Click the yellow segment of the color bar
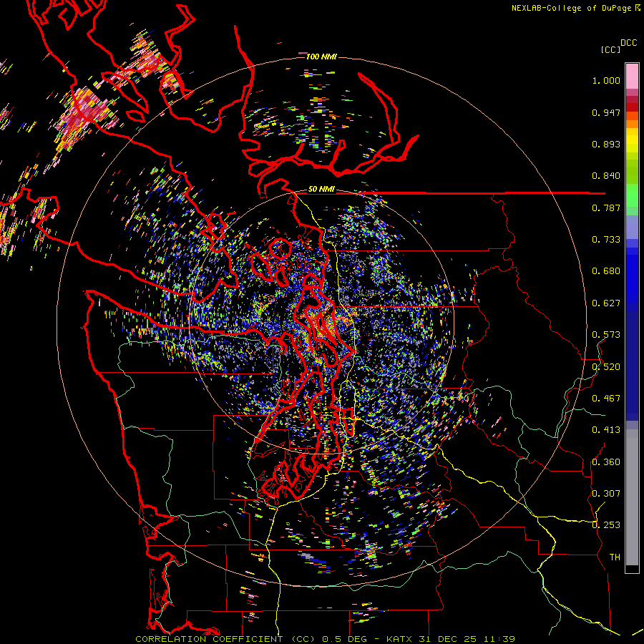Image resolution: width=644 pixels, height=644 pixels. point(632,141)
